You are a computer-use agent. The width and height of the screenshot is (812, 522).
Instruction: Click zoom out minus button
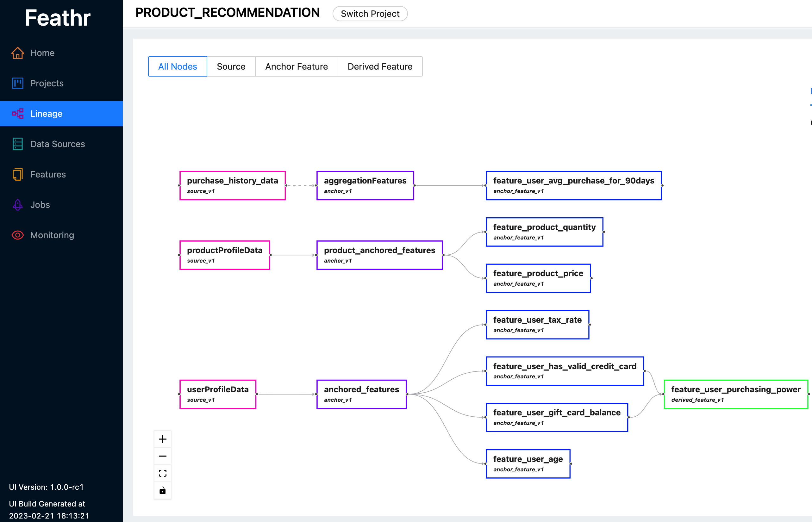[x=163, y=456]
